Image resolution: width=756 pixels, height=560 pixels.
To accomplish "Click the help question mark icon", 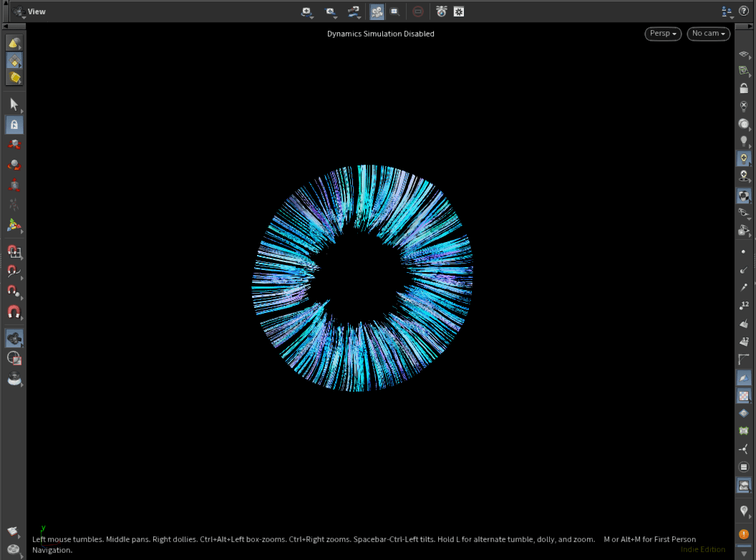I will click(745, 11).
